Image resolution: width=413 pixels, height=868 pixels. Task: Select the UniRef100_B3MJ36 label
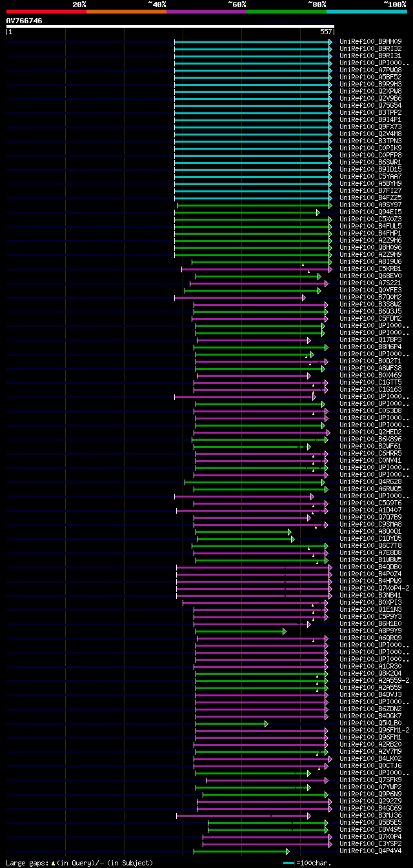click(372, 816)
